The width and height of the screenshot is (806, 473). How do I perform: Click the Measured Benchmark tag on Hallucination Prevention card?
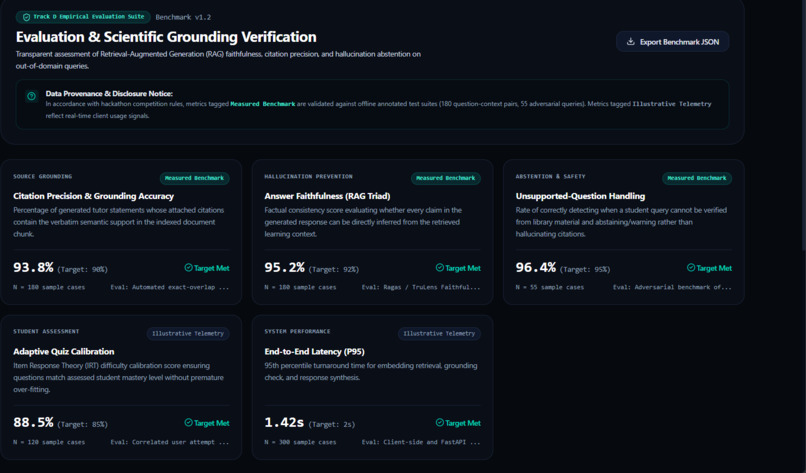[x=446, y=178]
